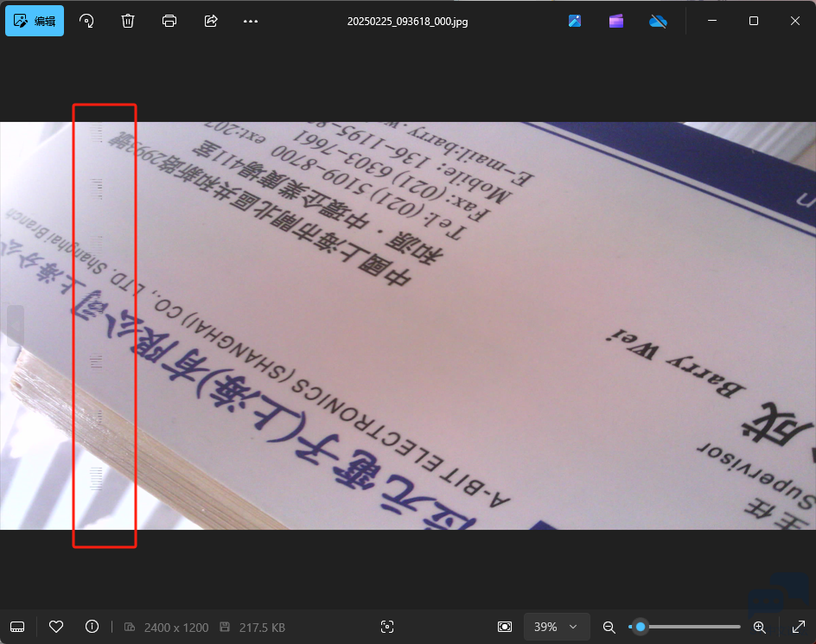This screenshot has height=644, width=816.
Task: Click the 217.5 KB file size text
Action: coord(262,628)
